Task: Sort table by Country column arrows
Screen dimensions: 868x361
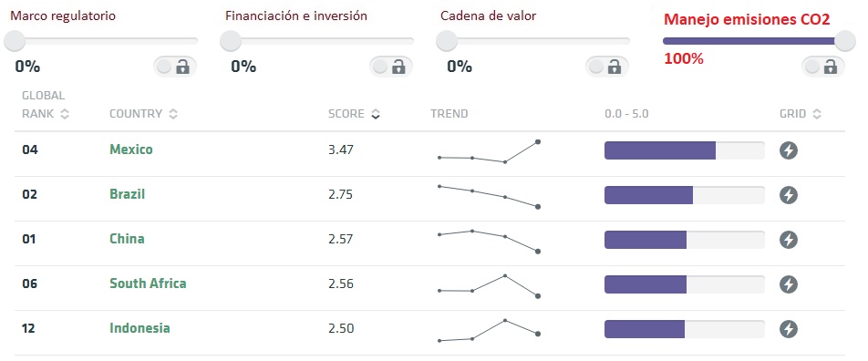Action: [173, 114]
